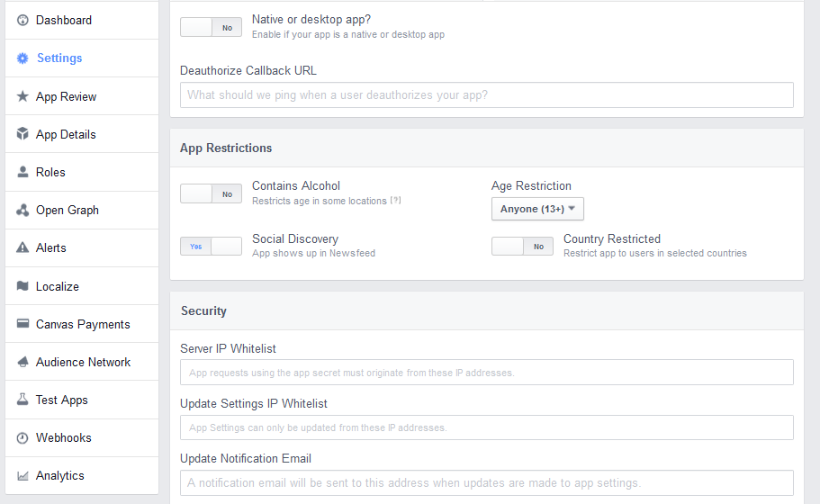Open the Localize sidebar menu item
The height and width of the screenshot is (504, 820).
82,286
